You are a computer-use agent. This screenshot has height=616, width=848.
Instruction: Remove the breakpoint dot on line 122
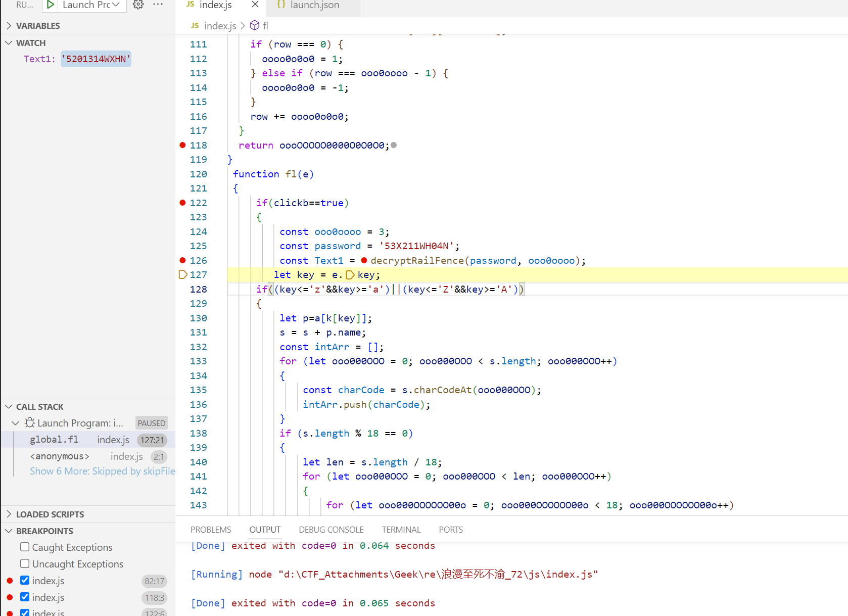coord(183,203)
